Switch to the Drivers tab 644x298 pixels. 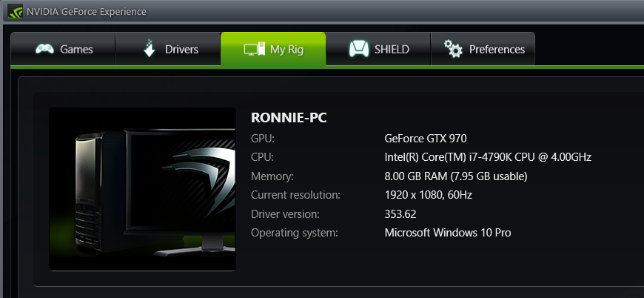point(168,49)
